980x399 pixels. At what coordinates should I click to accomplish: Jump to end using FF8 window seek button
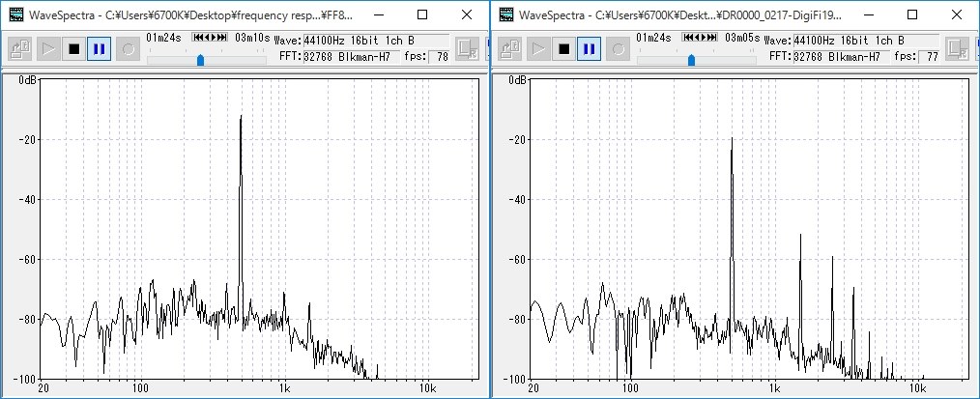click(x=222, y=38)
